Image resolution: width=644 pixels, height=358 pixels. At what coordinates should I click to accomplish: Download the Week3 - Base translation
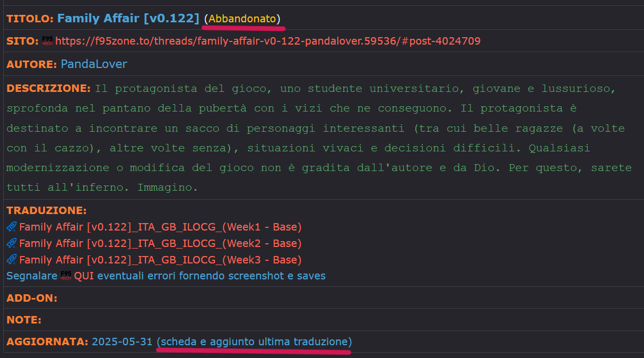coord(160,260)
